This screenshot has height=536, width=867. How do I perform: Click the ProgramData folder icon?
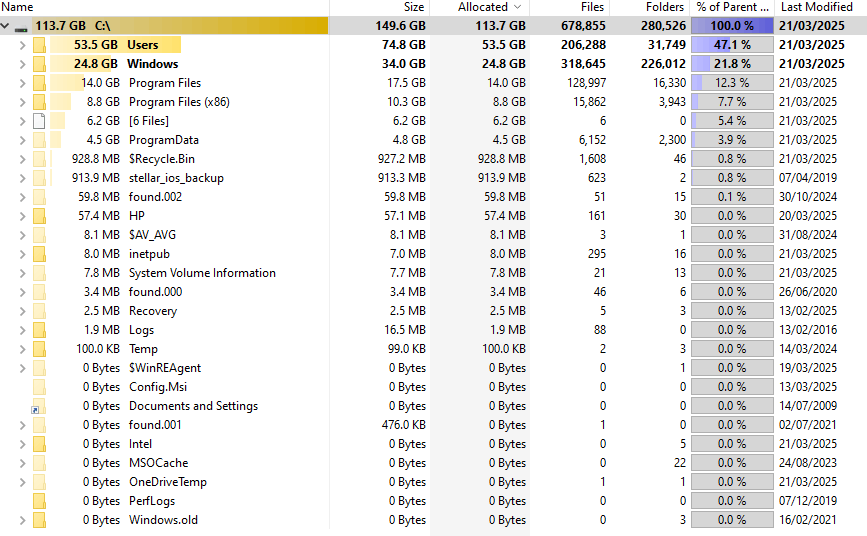(x=39, y=140)
